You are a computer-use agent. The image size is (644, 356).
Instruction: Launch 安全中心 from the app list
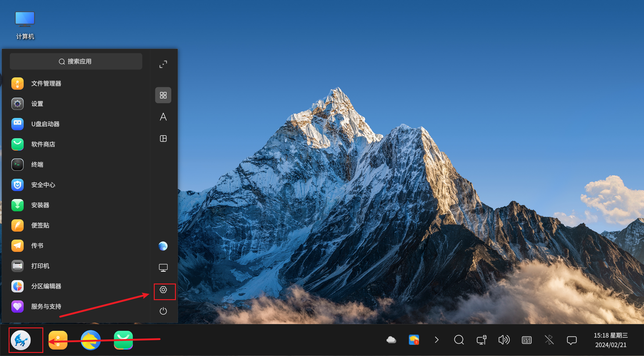(43, 185)
